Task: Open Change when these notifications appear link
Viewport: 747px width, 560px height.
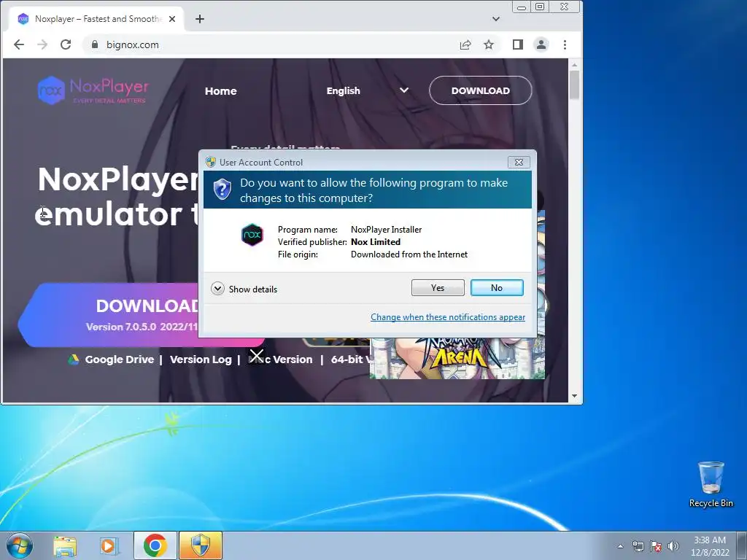Action: coord(448,317)
